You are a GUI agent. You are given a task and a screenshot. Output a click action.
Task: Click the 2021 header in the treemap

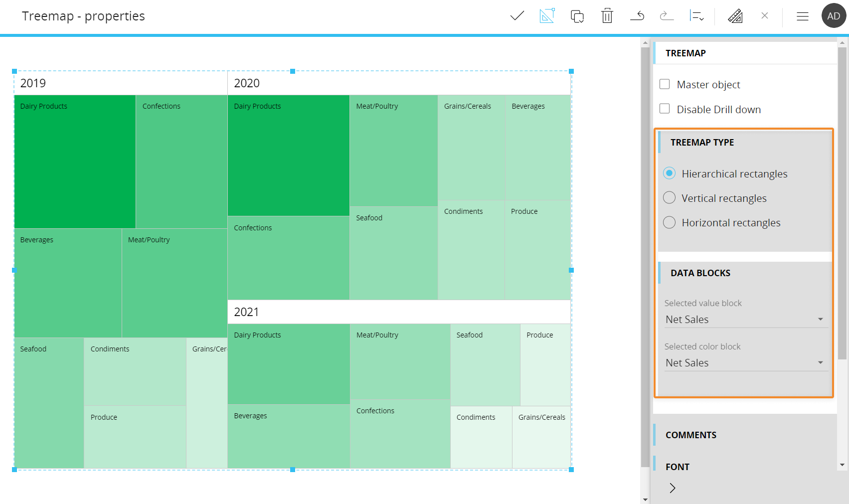tap(247, 312)
